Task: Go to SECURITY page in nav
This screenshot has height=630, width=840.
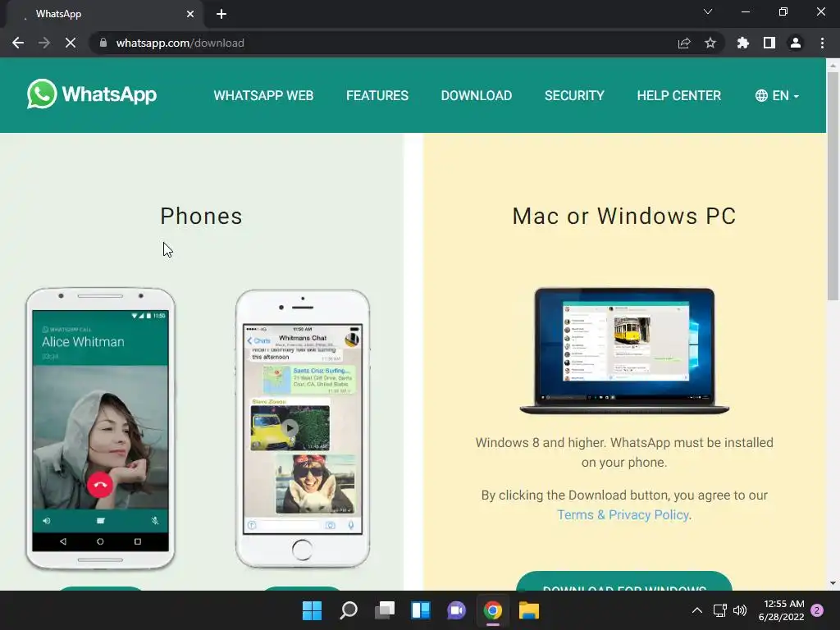Action: (x=574, y=95)
